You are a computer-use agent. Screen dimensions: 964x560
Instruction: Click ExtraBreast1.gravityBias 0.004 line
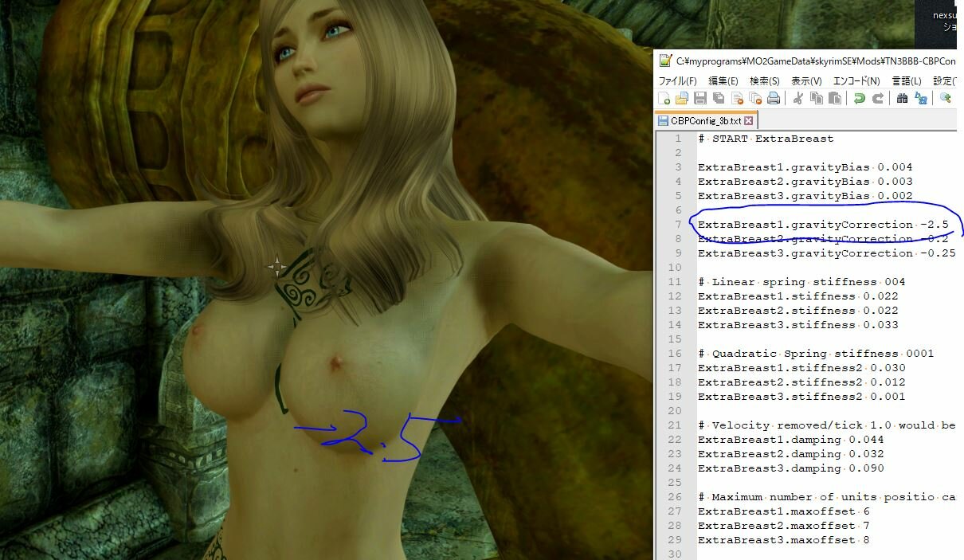[x=805, y=167]
